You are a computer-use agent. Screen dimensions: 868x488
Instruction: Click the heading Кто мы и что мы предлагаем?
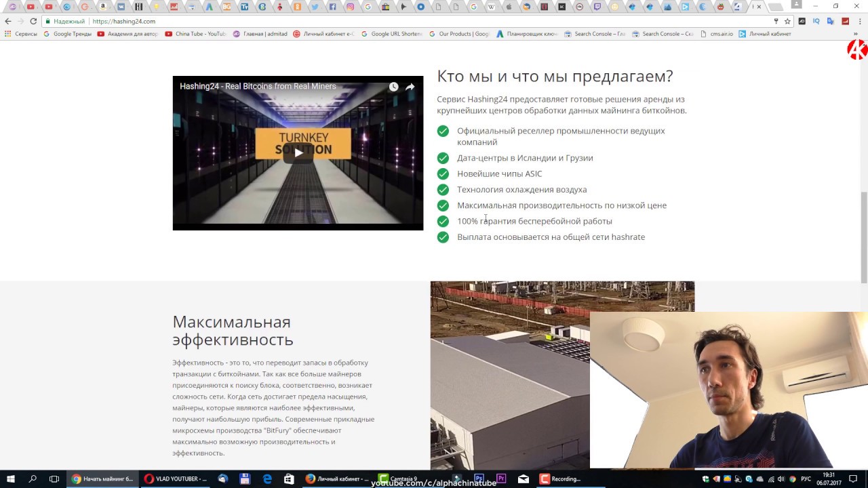click(555, 76)
